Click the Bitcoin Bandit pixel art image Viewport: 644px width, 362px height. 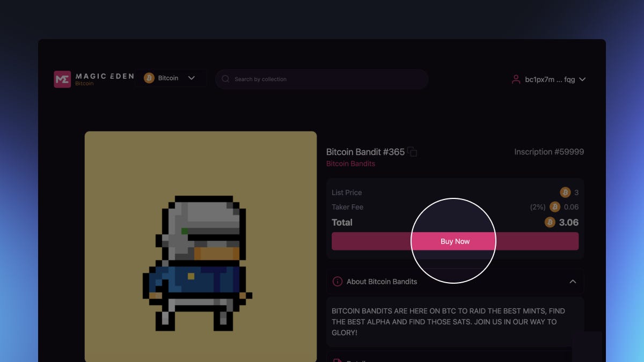pyautogui.click(x=201, y=247)
